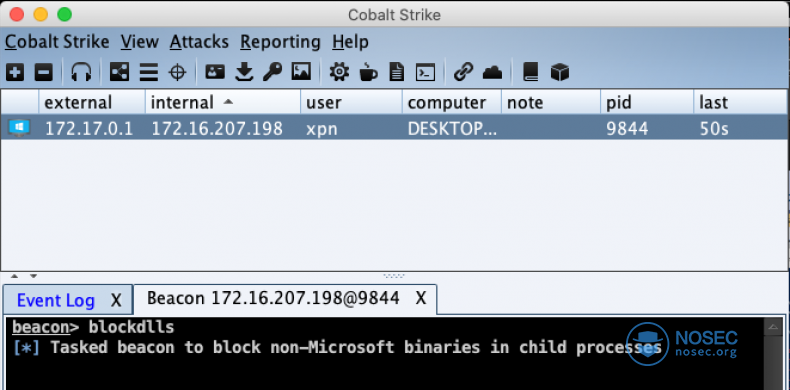Sort sessions by the internal column header
Screen dimensions: 790x390
point(223,102)
